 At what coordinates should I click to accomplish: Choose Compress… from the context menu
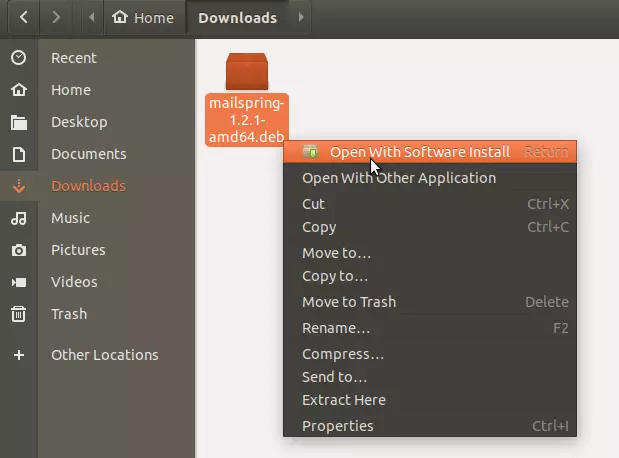click(x=430, y=354)
